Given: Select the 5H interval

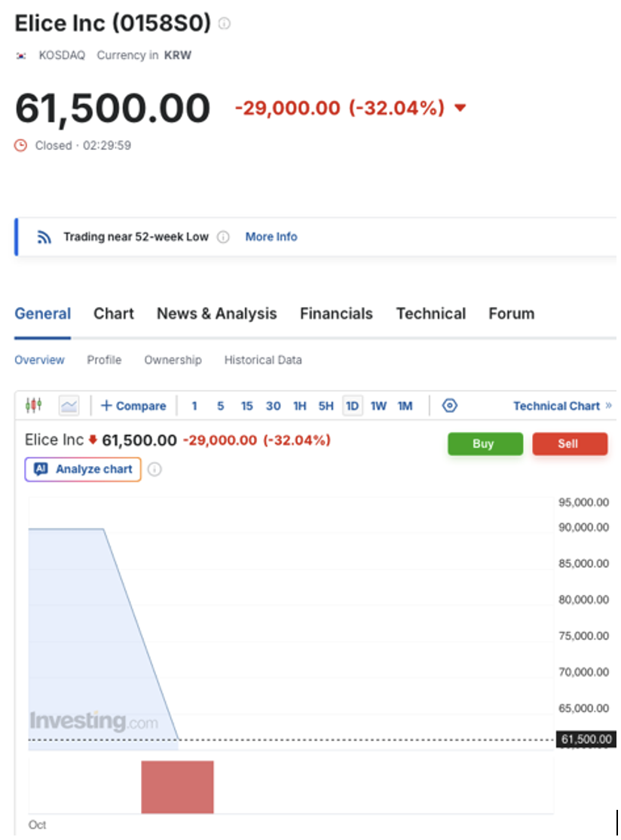Looking at the screenshot, I should 326,406.
